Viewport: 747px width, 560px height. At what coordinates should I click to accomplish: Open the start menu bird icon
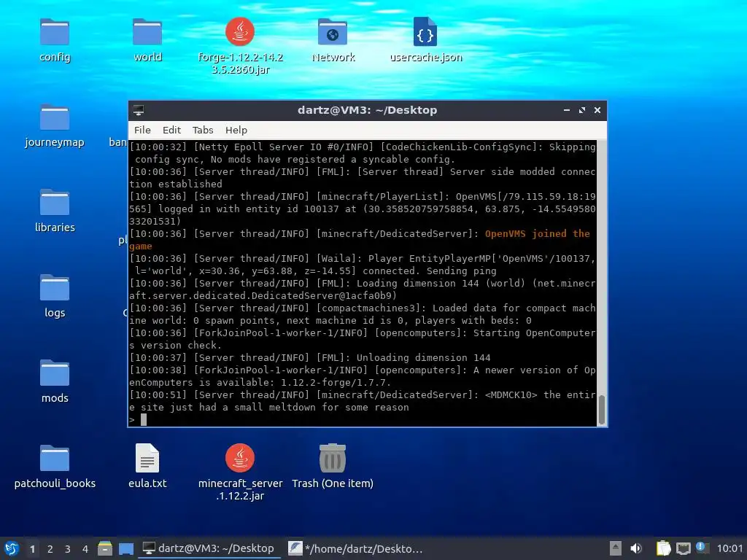[12, 548]
